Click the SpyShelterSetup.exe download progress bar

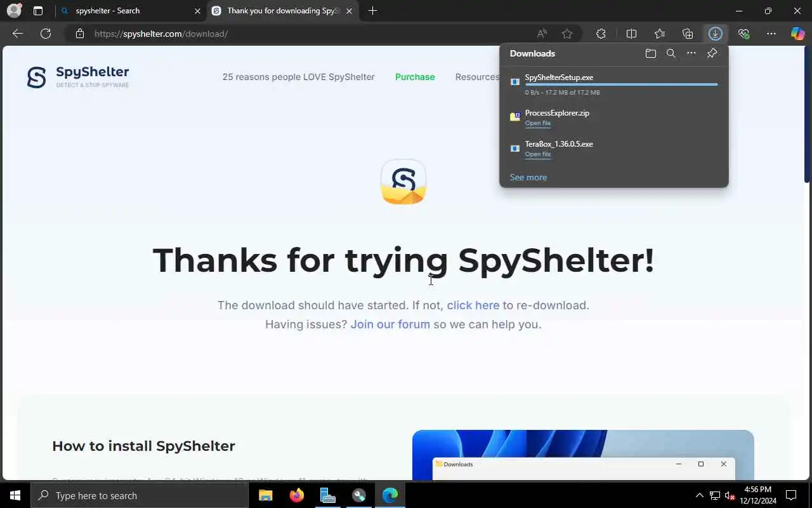tap(621, 84)
